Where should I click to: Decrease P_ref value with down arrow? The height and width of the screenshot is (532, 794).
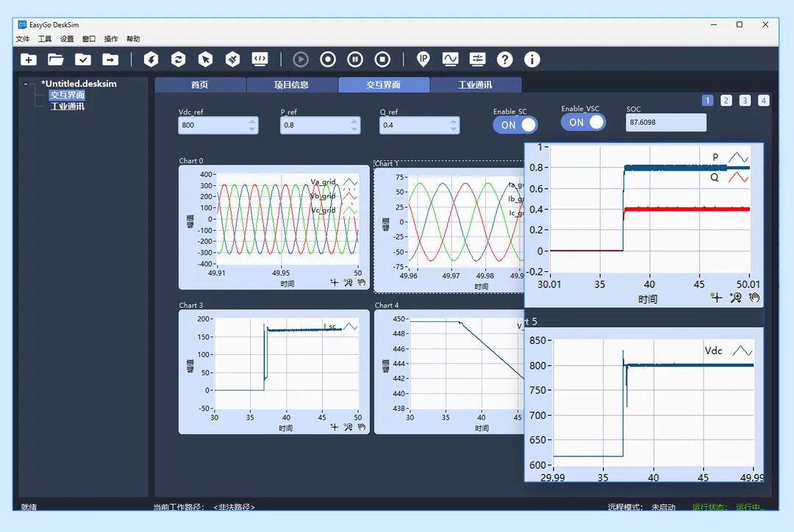point(355,129)
